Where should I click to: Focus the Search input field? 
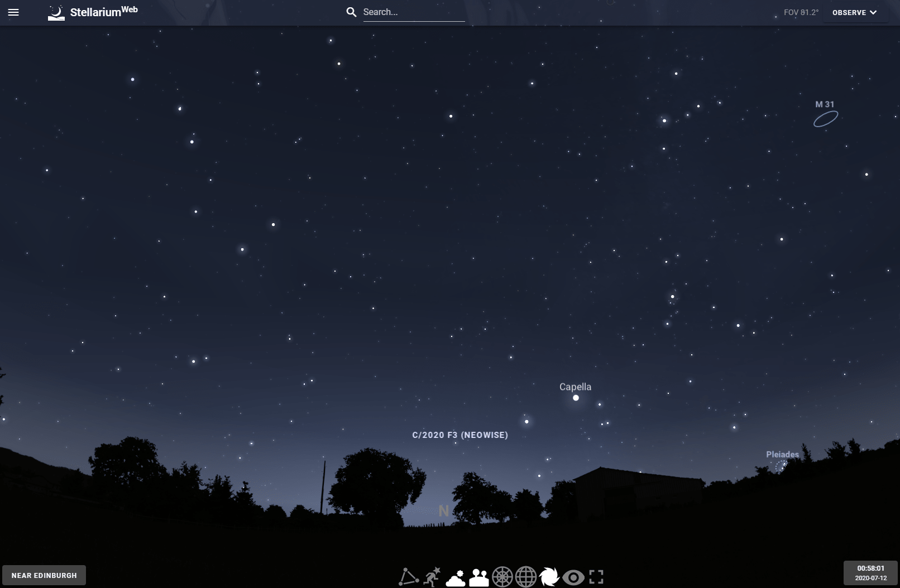pyautogui.click(x=414, y=12)
